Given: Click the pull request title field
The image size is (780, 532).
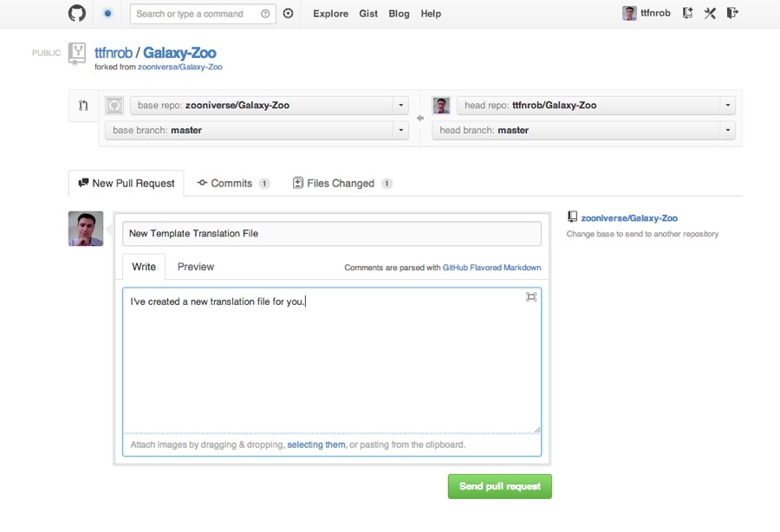Looking at the screenshot, I should pos(333,233).
